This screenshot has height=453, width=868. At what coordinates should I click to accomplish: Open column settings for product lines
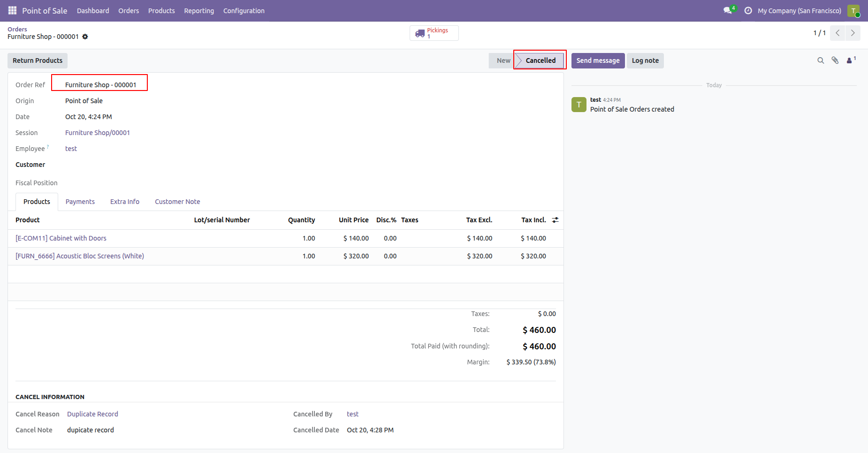556,220
